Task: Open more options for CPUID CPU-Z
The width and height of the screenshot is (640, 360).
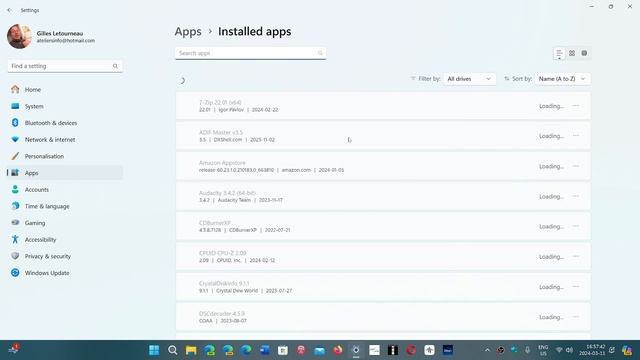Action: [x=576, y=257]
